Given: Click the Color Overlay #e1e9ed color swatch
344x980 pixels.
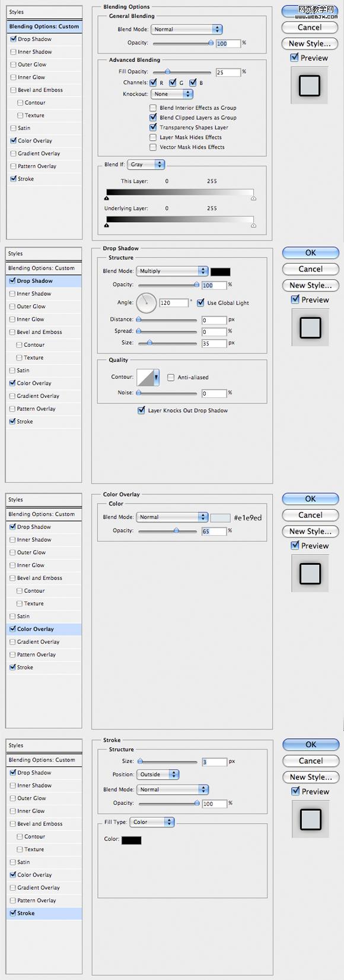Looking at the screenshot, I should click(221, 517).
